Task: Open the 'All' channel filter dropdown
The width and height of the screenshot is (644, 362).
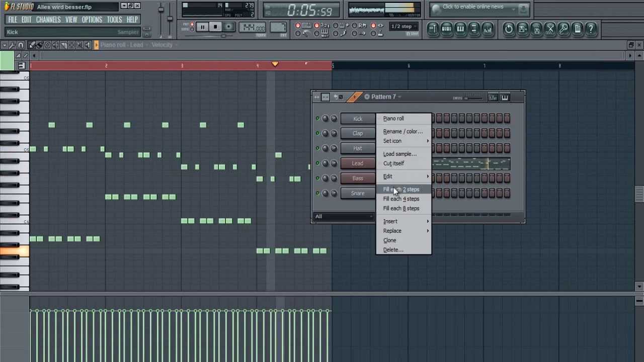Action: 343,216
